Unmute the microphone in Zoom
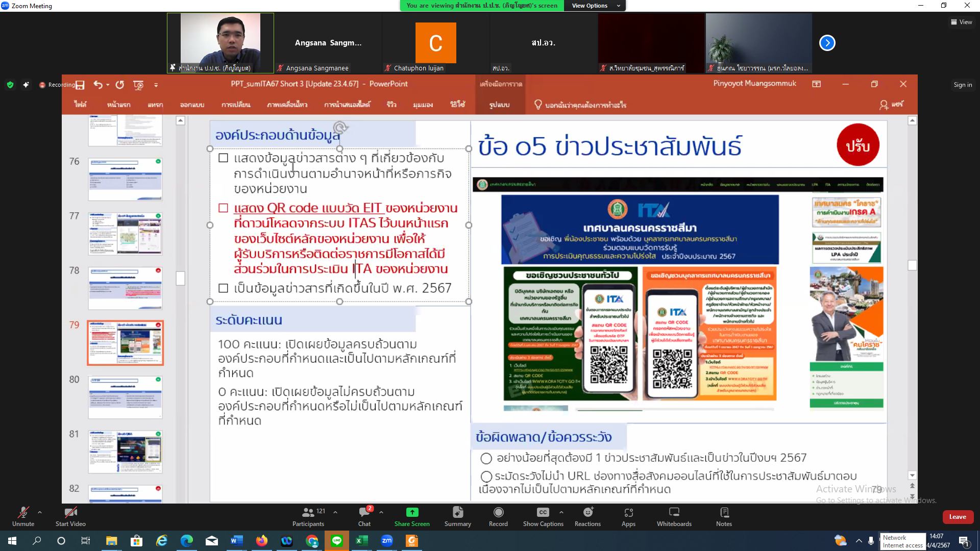 23,516
